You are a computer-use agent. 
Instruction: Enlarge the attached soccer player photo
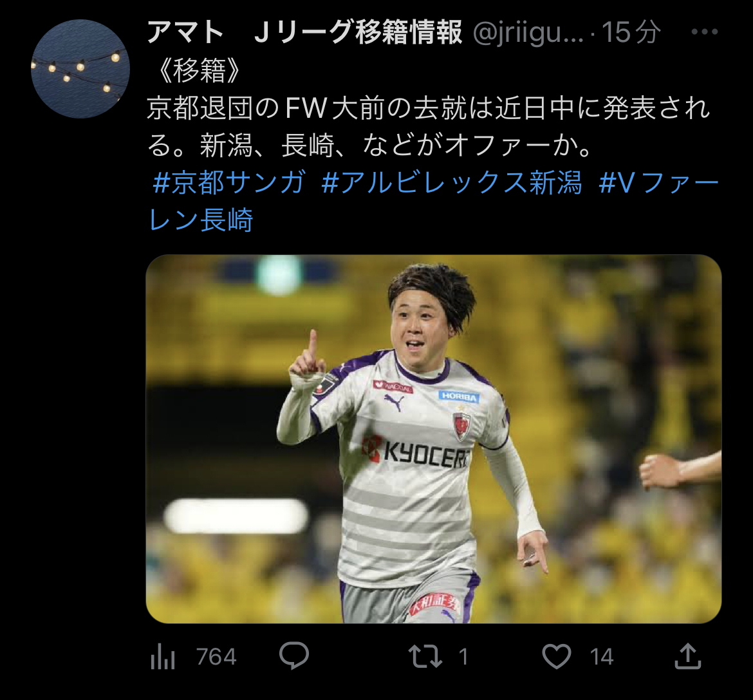pyautogui.click(x=434, y=439)
